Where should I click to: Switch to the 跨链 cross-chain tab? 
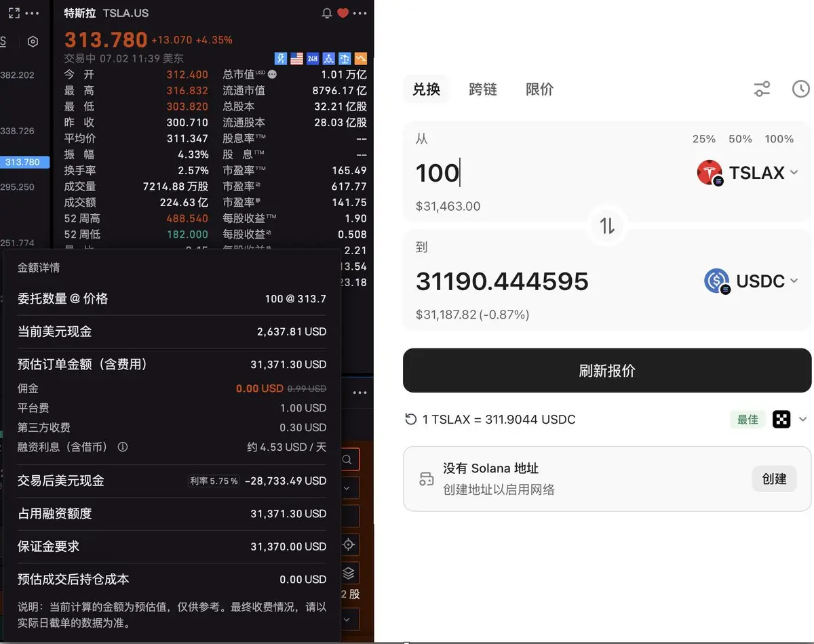click(x=483, y=89)
